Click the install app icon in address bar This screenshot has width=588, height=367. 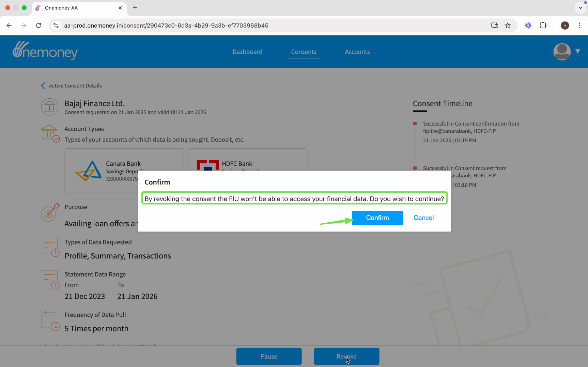coord(495,26)
